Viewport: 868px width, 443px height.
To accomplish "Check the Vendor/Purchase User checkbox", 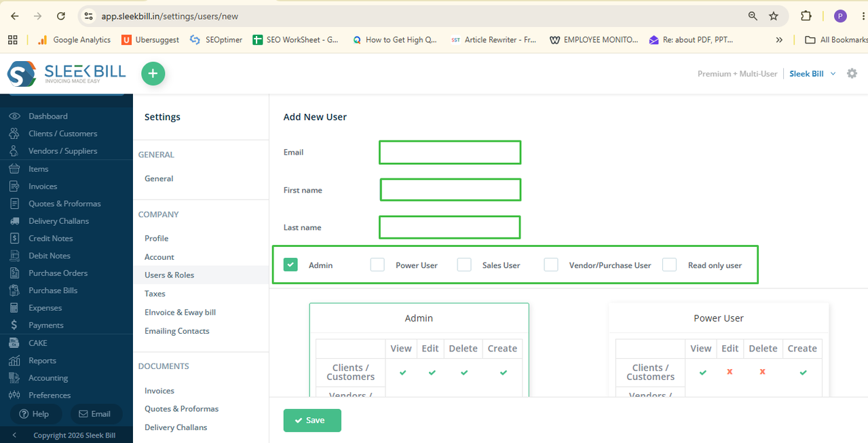I will pos(551,265).
